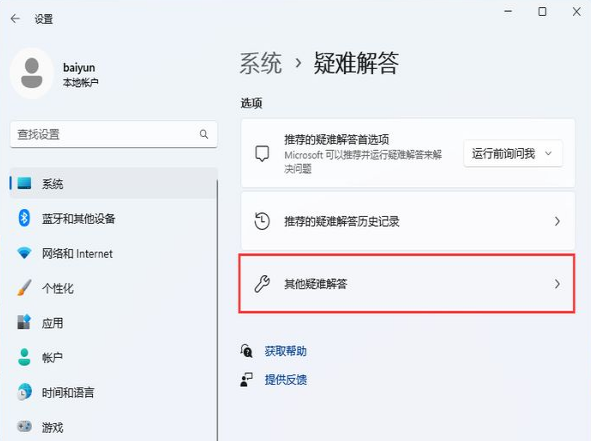The image size is (591, 441).
Task: Click the baiyun account name
Action: tap(79, 68)
